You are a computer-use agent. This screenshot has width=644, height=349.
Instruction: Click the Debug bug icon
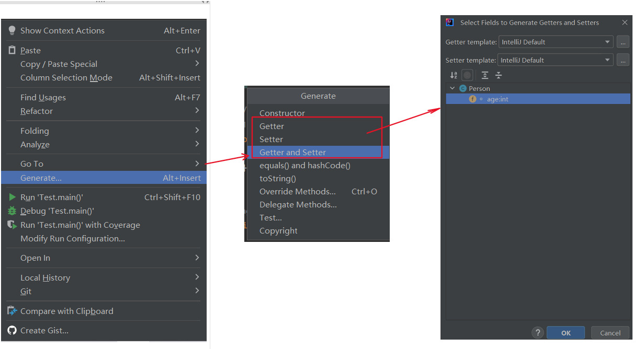12,211
